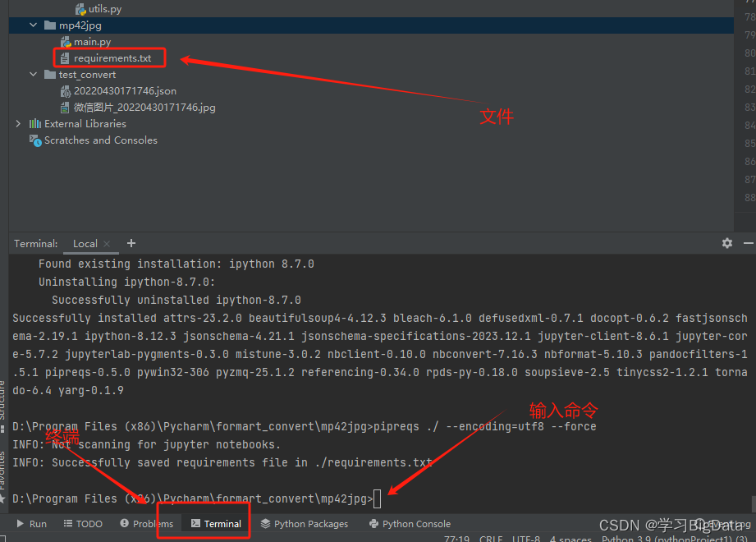Click editor gutter line number 84

[749, 126]
